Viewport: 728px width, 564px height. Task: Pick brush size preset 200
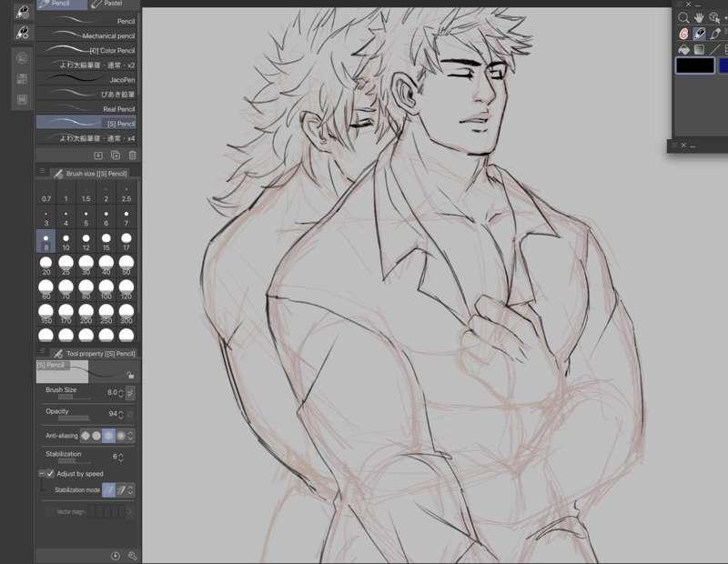pyautogui.click(x=86, y=314)
